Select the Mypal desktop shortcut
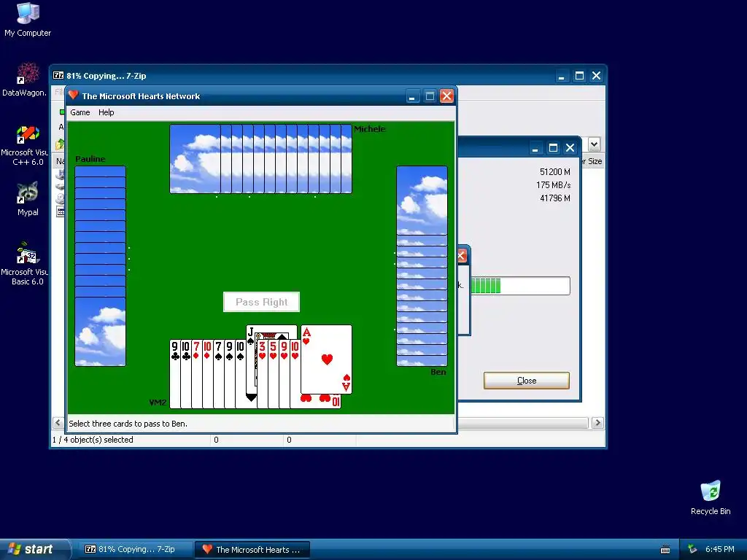The height and width of the screenshot is (560, 747). [x=28, y=199]
